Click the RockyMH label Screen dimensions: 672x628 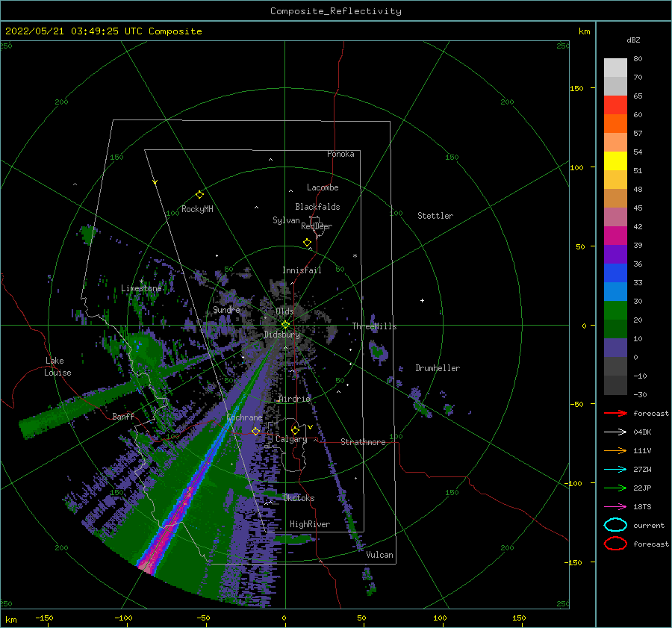click(197, 209)
